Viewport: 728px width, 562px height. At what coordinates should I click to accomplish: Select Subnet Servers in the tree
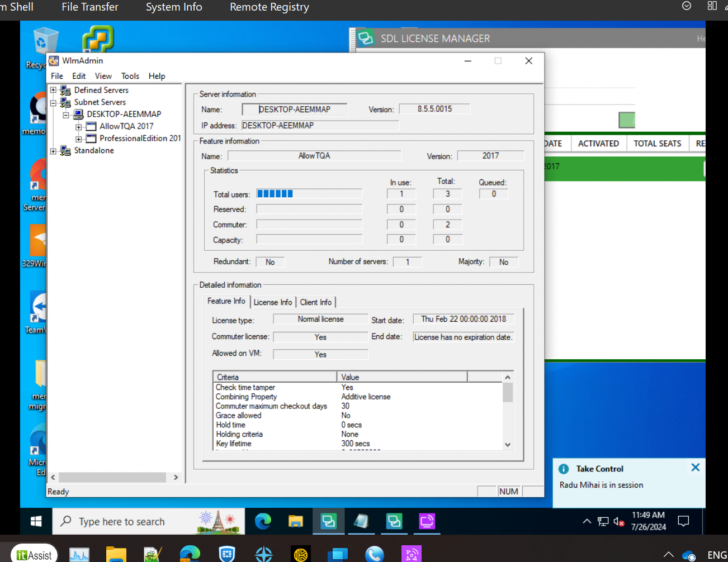tap(100, 102)
